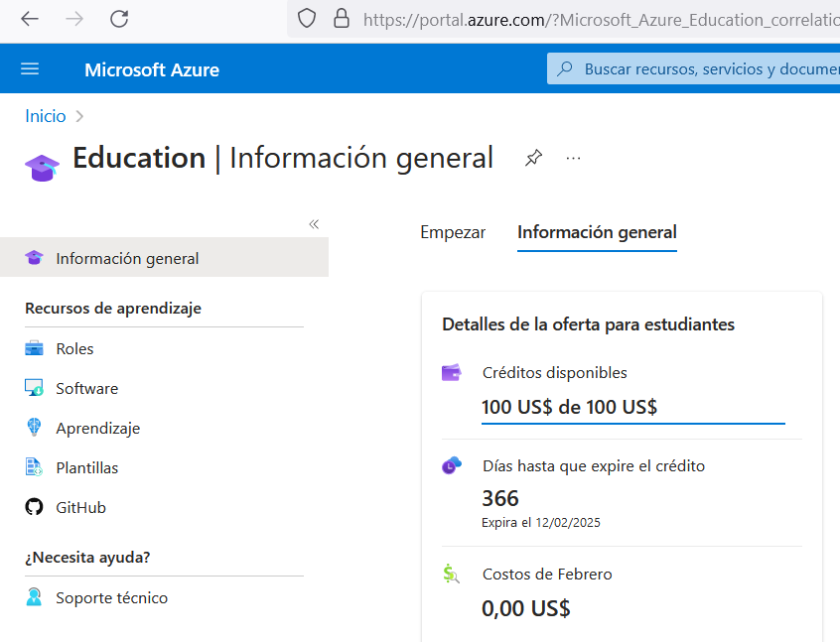Click the ¿Necesita ayuda? section heading
Image resolution: width=840 pixels, height=642 pixels.
(x=87, y=558)
